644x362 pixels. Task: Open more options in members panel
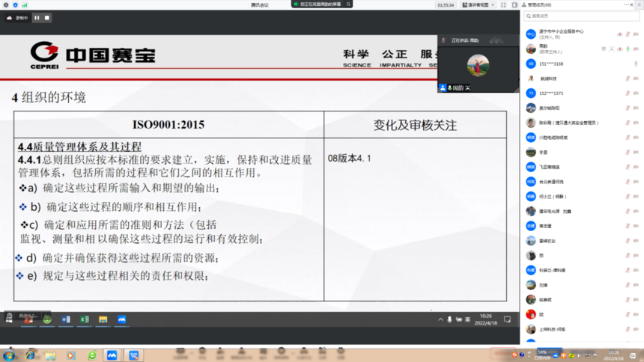tap(626, 4)
